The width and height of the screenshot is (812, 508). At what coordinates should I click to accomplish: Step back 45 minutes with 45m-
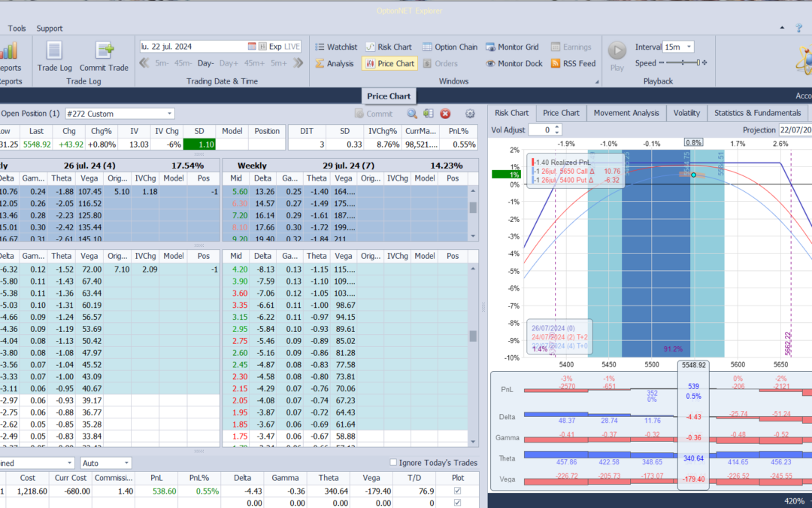point(183,63)
